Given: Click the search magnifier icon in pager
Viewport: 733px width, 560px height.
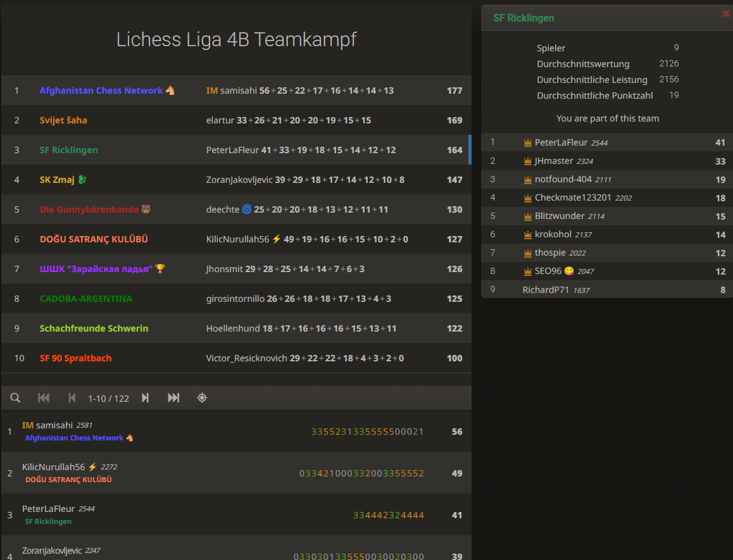Looking at the screenshot, I should (x=15, y=398).
